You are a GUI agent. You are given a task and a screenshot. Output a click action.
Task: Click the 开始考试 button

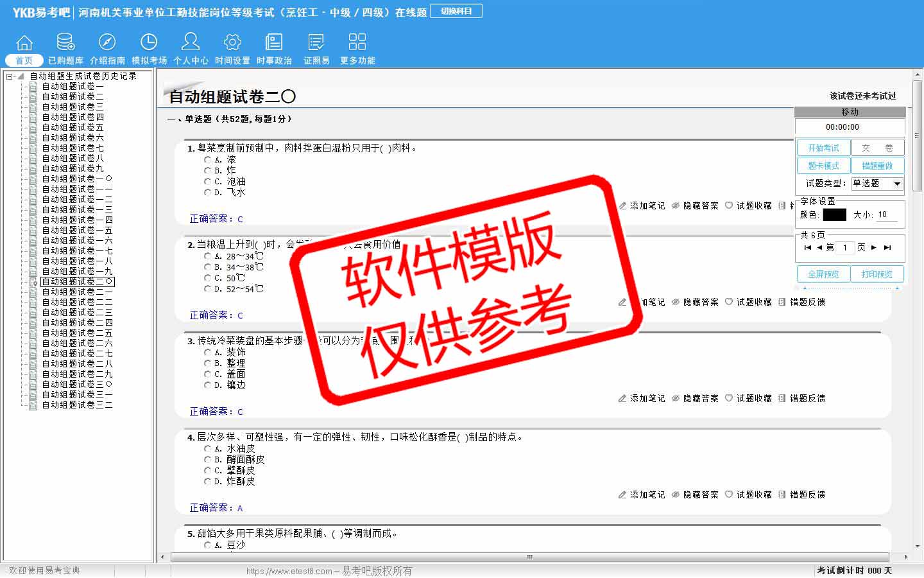[823, 148]
